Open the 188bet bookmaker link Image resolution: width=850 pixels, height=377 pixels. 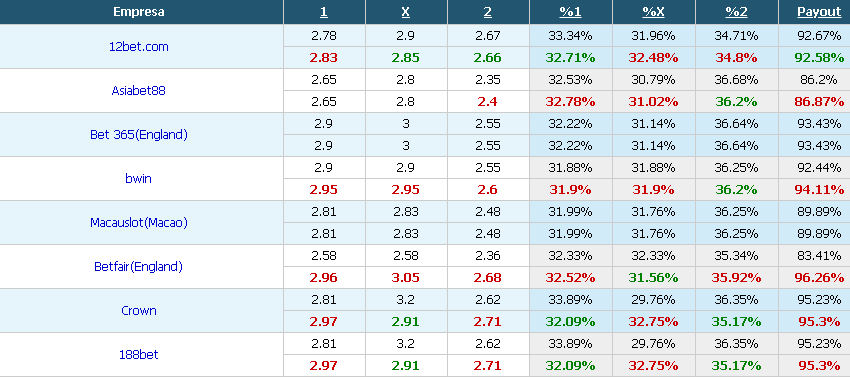[139, 354]
